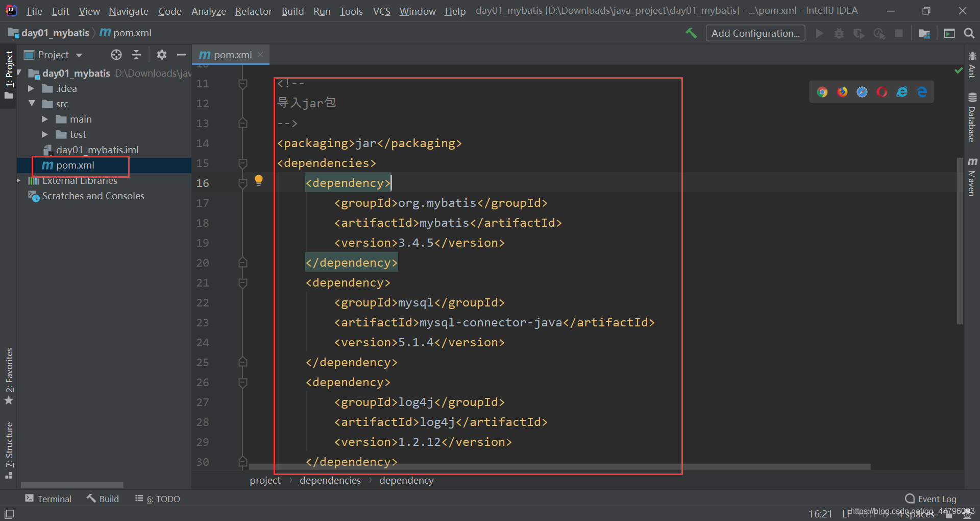
Task: Expand the main folder
Action: click(x=44, y=119)
